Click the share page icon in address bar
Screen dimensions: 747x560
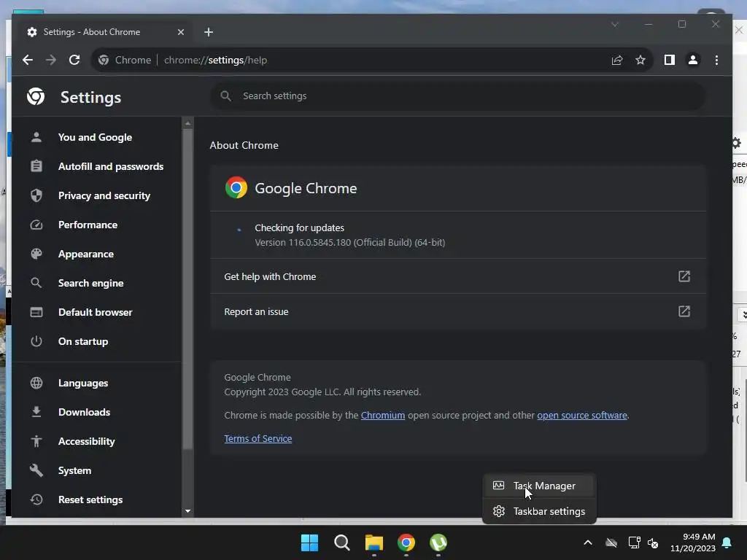(617, 60)
